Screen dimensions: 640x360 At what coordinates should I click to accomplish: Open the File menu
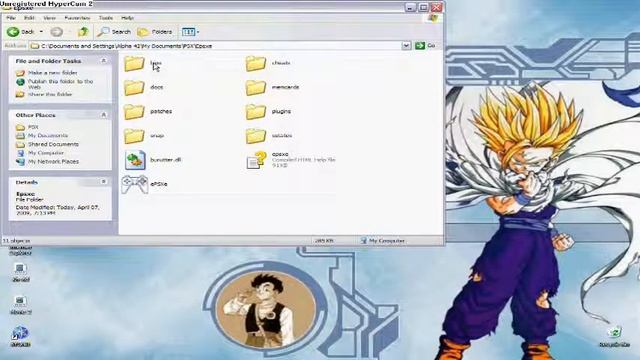11,18
